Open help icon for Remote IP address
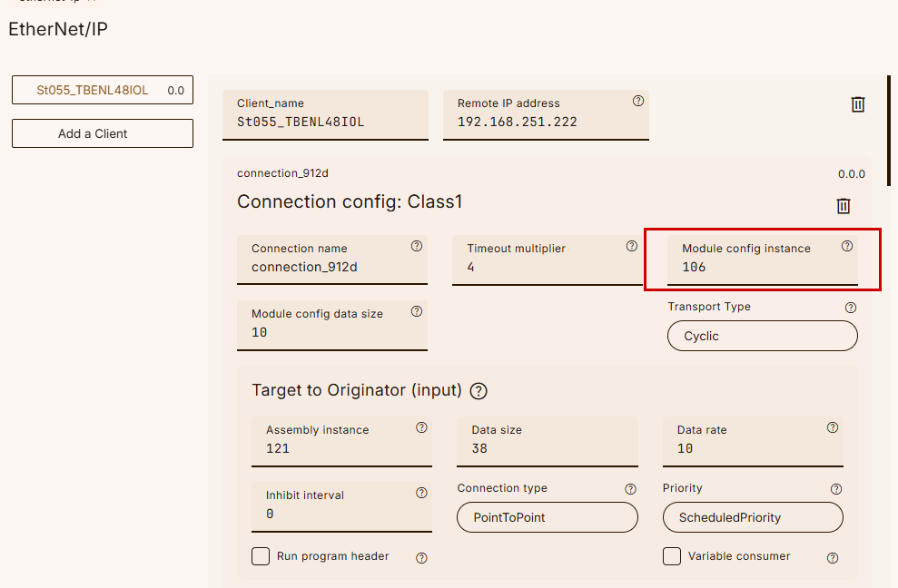 (x=637, y=101)
